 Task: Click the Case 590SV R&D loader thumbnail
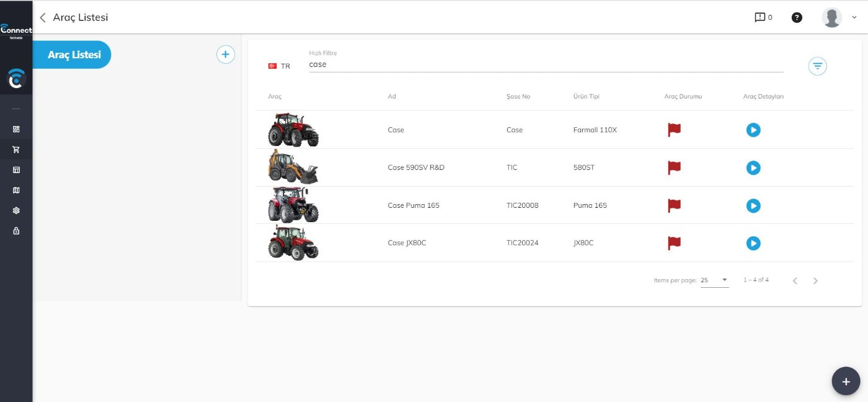click(x=293, y=167)
